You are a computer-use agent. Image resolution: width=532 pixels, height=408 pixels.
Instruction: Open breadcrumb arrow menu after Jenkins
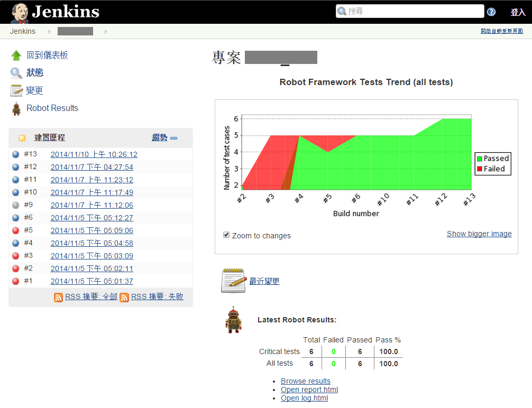point(49,32)
